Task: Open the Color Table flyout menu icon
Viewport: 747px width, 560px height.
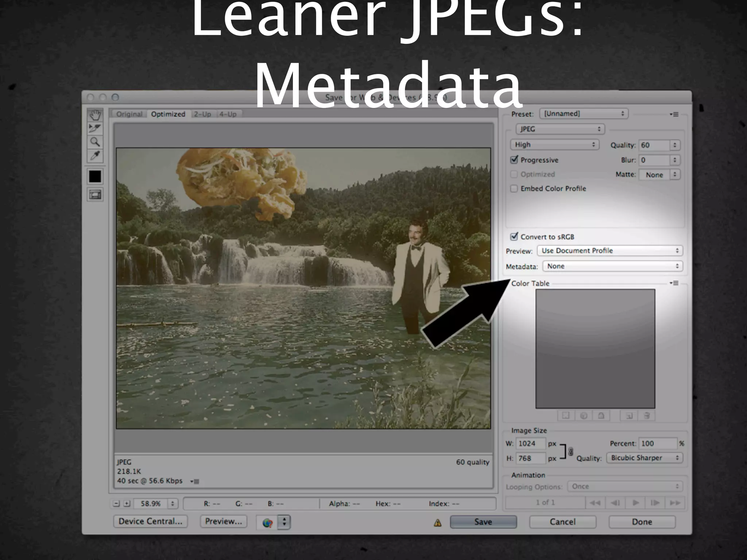Action: pos(674,283)
